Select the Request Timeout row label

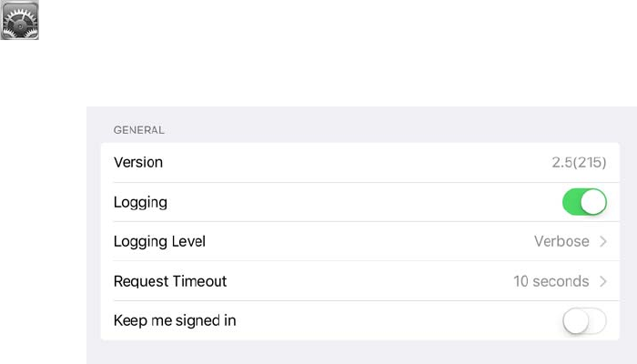tap(170, 281)
